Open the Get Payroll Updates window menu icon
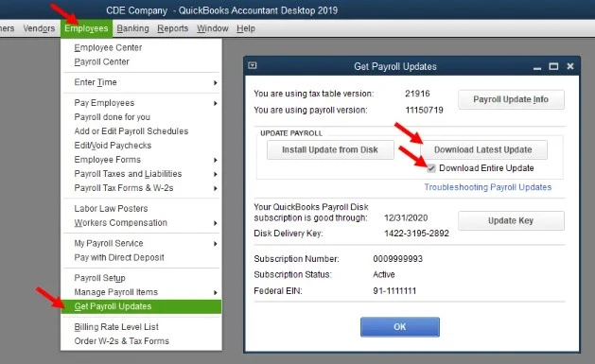595x364 pixels. tap(253, 65)
